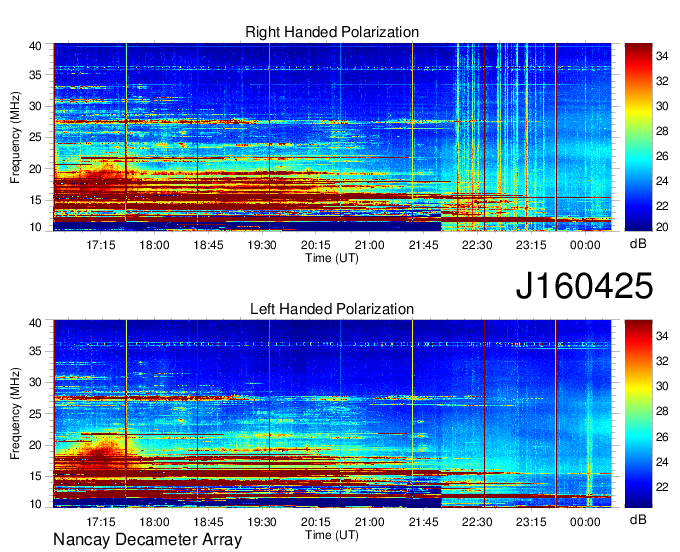Click the dB unit label under the upper colorbar
680x552 pixels.
point(638,244)
